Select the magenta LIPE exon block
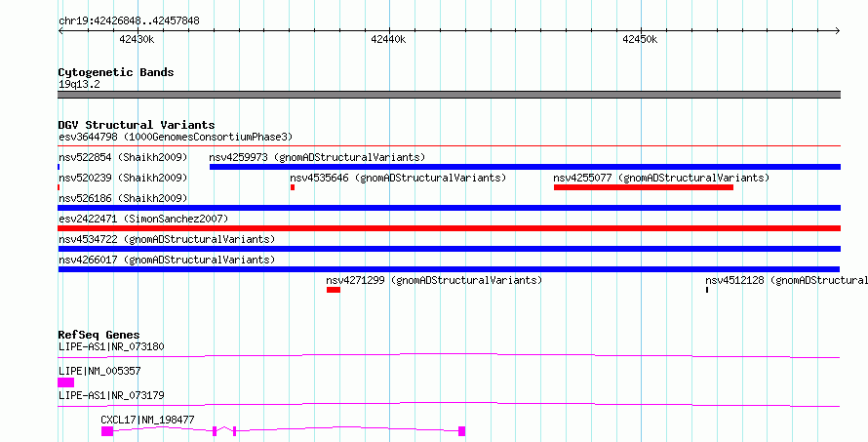868x442 pixels. point(66,382)
